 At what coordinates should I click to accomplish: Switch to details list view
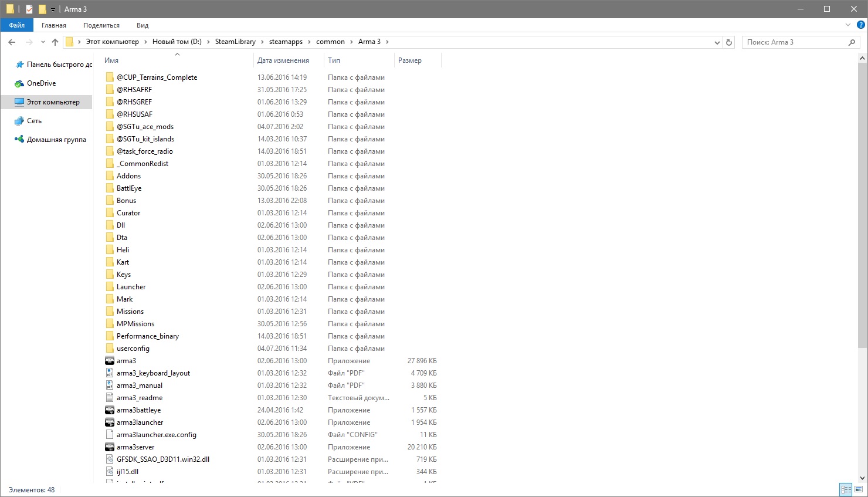click(846, 489)
